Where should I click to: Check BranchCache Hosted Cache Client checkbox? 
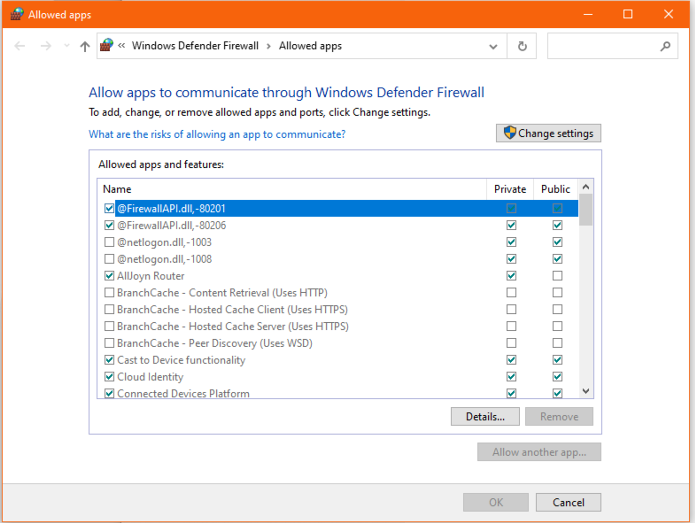pyautogui.click(x=109, y=309)
